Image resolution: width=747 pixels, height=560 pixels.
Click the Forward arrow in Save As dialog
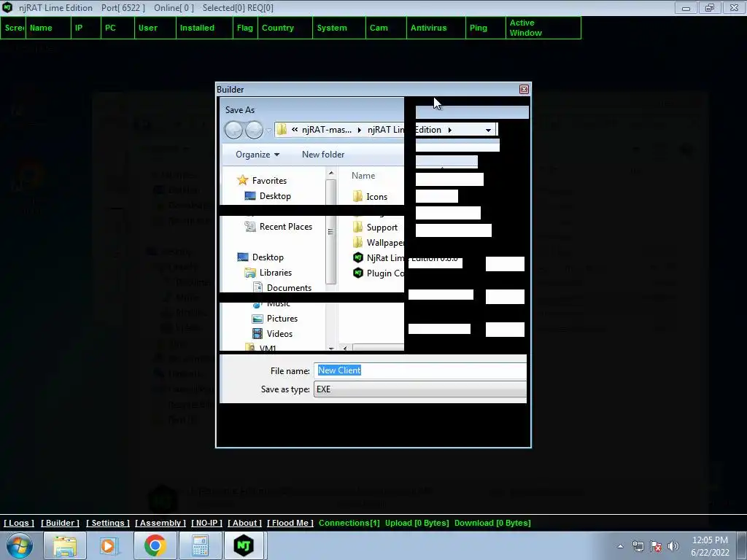point(254,130)
